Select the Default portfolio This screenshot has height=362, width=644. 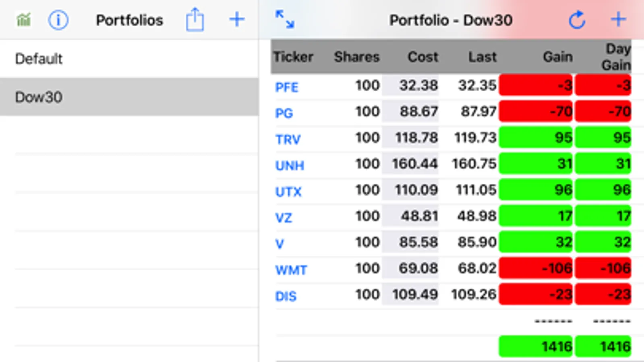pos(39,59)
